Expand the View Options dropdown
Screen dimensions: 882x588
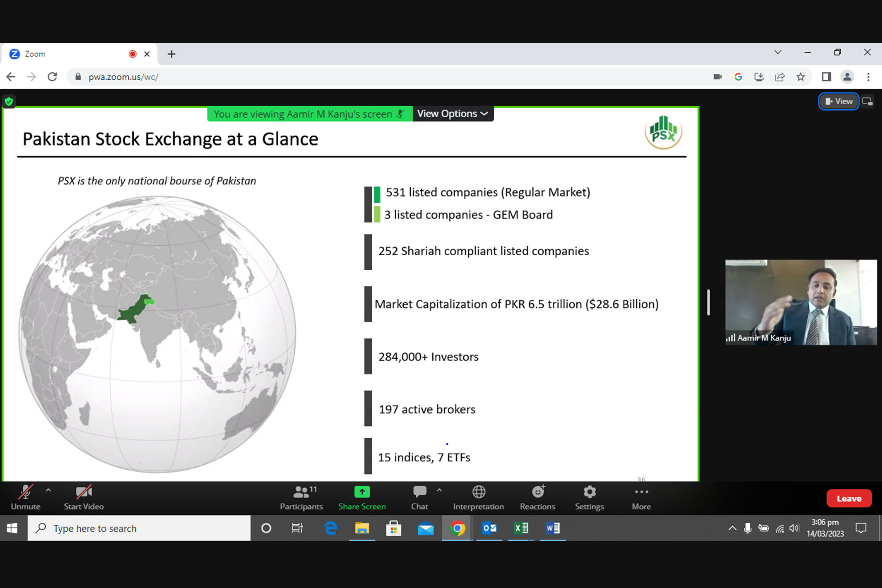pyautogui.click(x=453, y=114)
